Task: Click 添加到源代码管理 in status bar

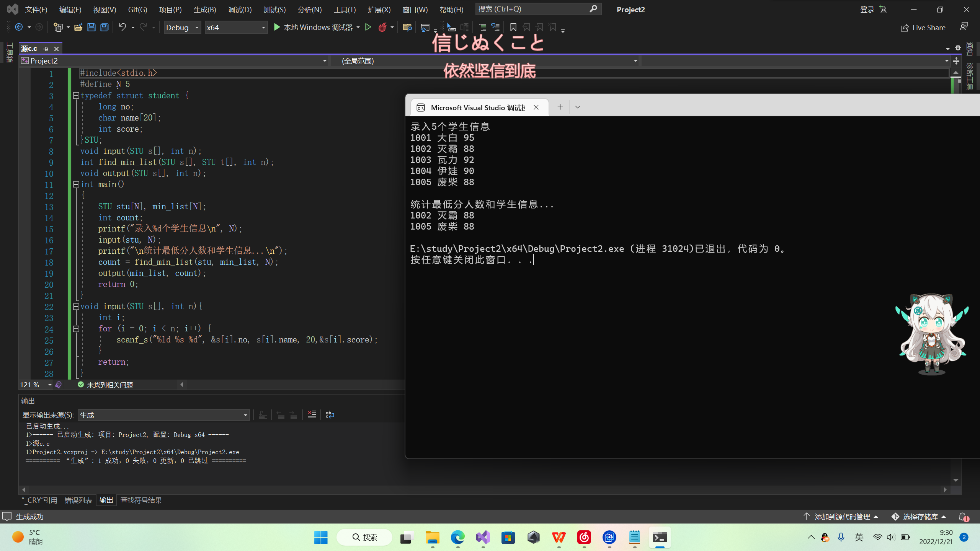Action: click(842, 517)
